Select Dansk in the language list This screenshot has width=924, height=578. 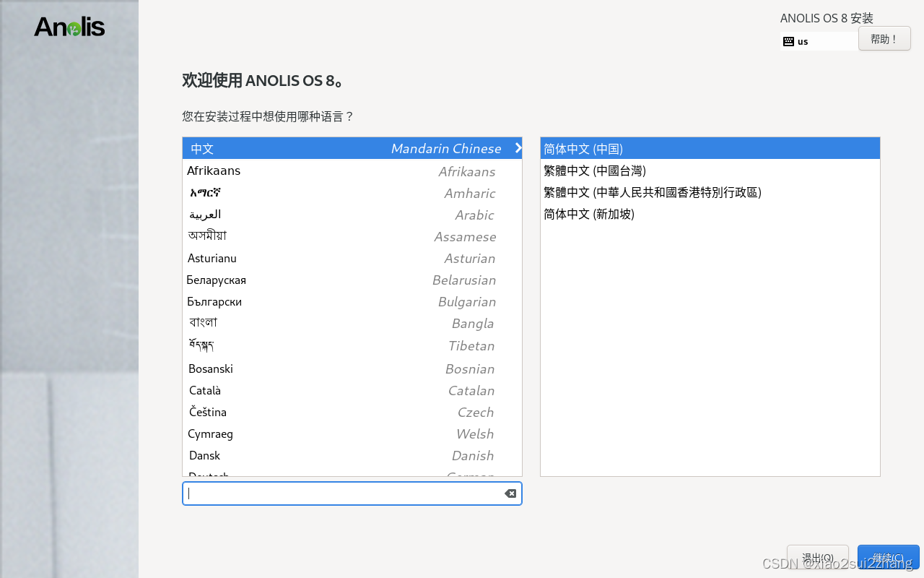point(204,455)
